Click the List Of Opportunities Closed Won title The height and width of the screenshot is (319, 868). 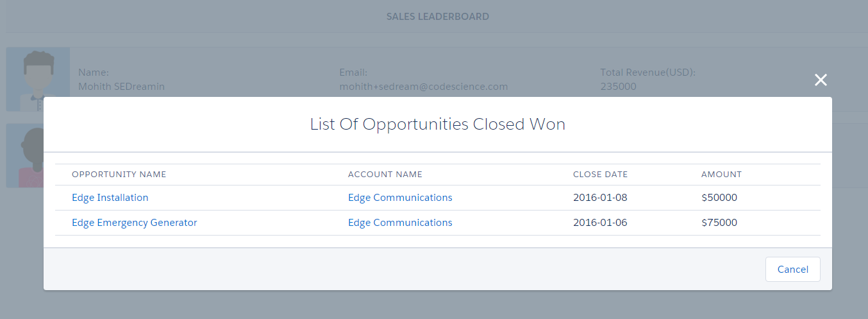pos(438,125)
